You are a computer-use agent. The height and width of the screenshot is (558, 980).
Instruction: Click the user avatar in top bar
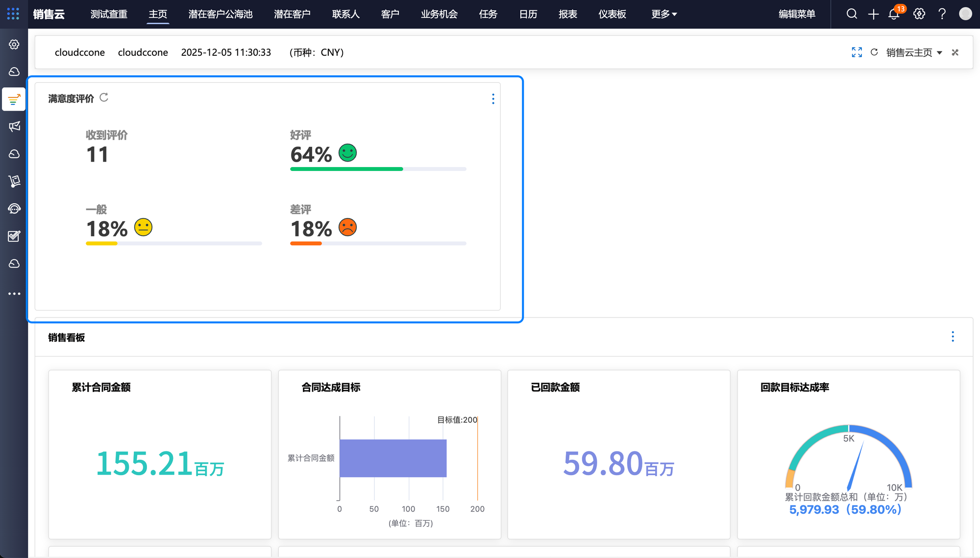click(x=965, y=14)
